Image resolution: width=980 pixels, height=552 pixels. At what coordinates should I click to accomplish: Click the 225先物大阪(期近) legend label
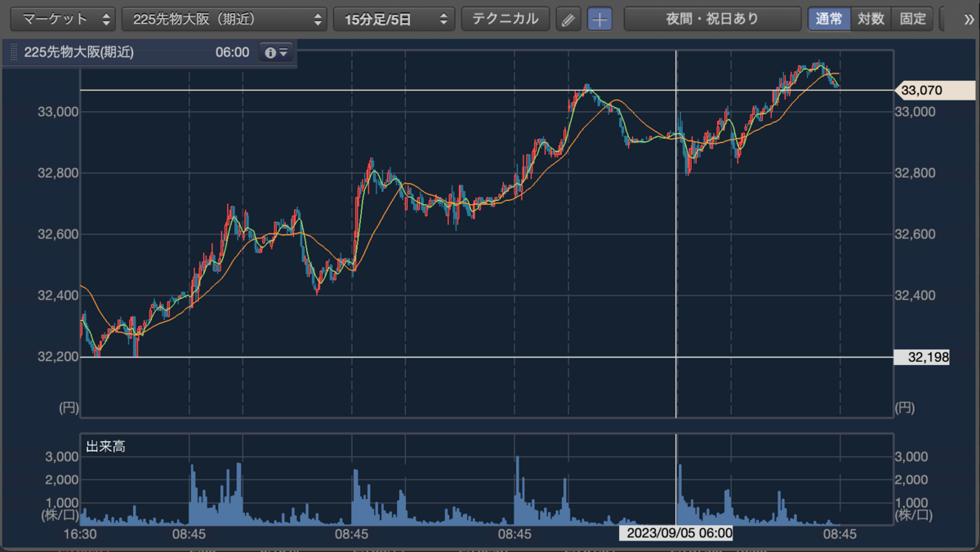click(78, 52)
